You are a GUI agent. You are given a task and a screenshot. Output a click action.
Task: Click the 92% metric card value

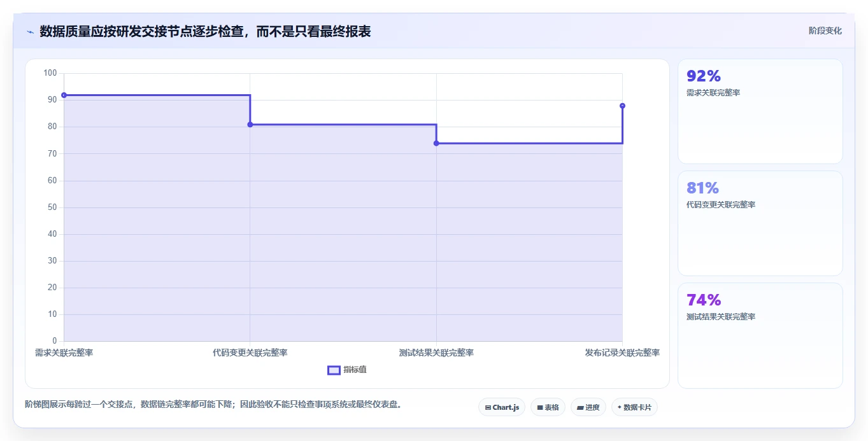(x=704, y=76)
